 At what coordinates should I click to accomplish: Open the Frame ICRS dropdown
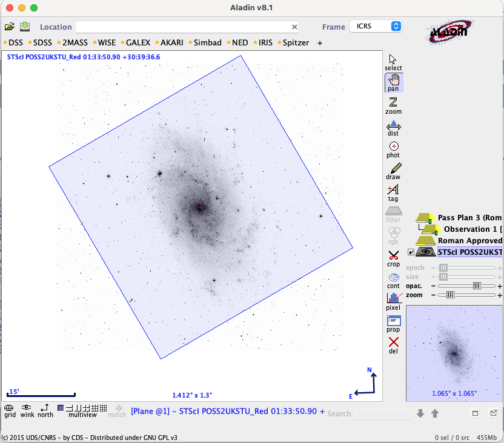376,27
